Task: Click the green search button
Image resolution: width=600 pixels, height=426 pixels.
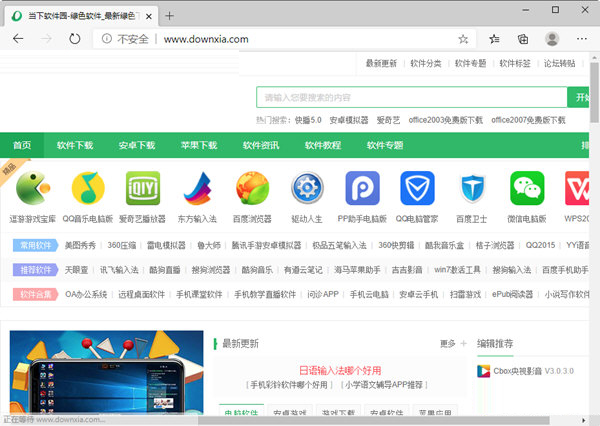Action: [578, 97]
